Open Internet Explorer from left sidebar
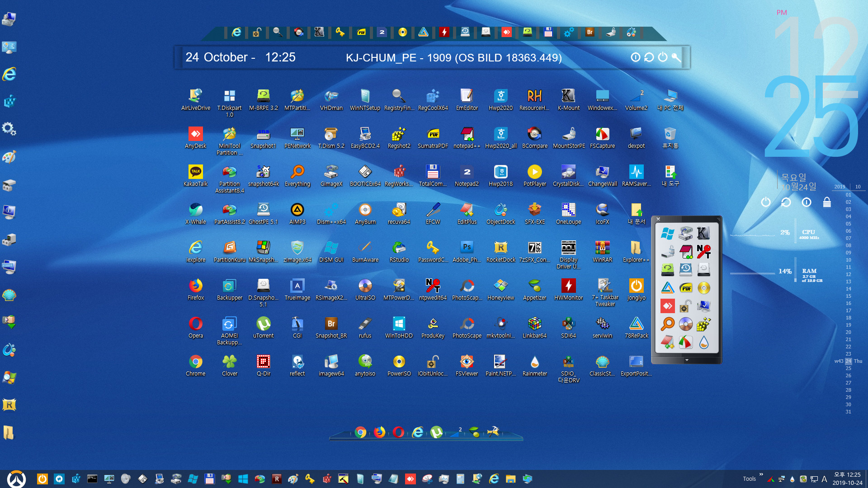Image resolution: width=868 pixels, height=488 pixels. [9, 74]
